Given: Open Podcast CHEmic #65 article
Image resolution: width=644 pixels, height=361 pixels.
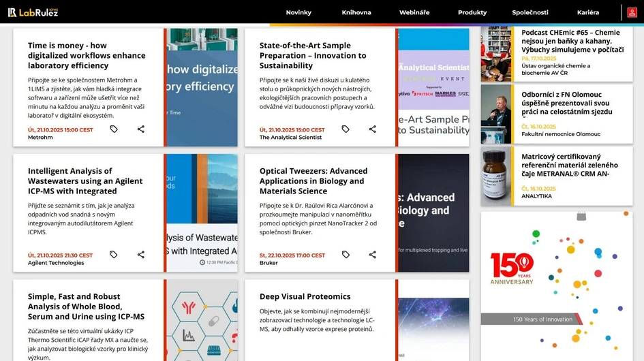Looking at the screenshot, I should (x=570, y=41).
